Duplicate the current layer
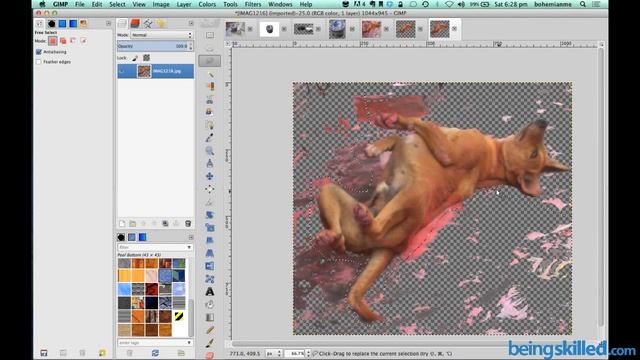This screenshot has height=360, width=640. tap(165, 224)
